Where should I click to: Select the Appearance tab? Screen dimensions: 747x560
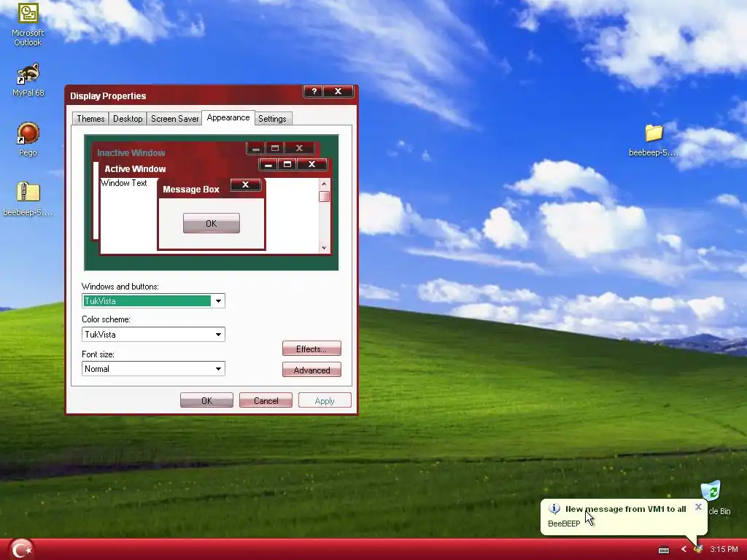tap(228, 117)
